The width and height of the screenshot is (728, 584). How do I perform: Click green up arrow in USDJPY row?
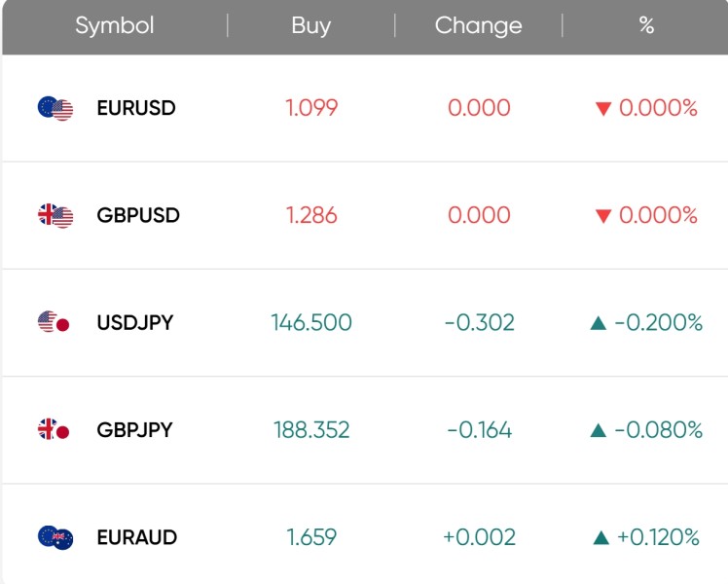pyautogui.click(x=599, y=322)
